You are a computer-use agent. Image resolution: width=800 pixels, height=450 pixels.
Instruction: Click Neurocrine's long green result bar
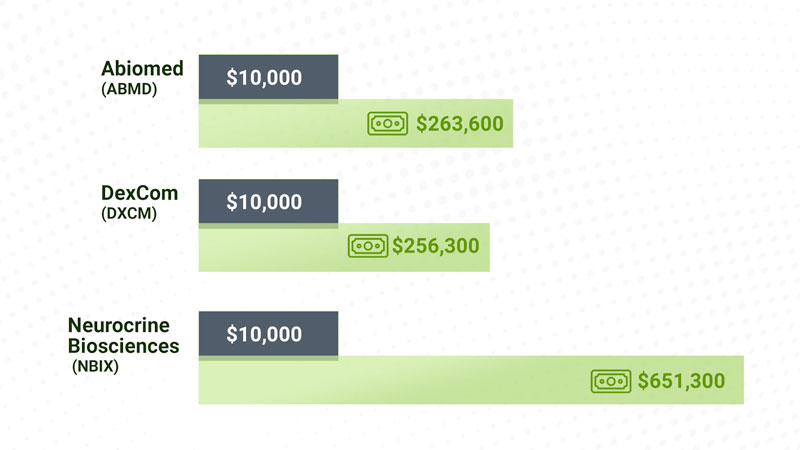[471, 380]
